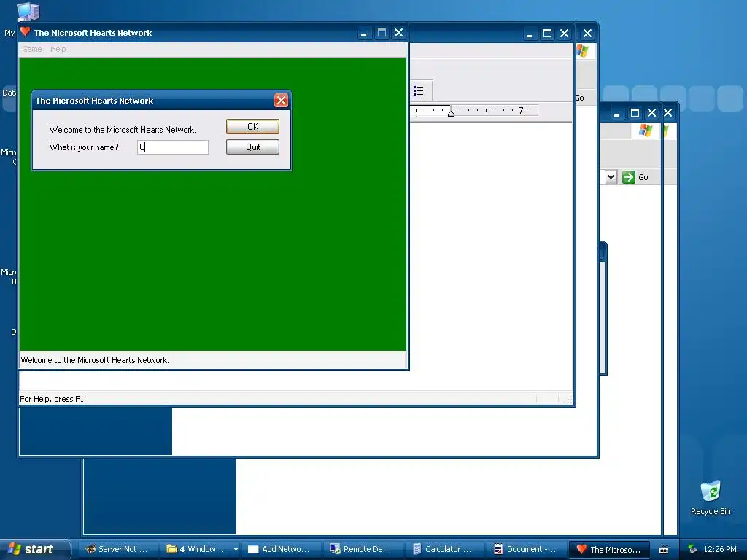The height and width of the screenshot is (560, 747).
Task: Click the indent marker on WordPad ruler
Action: click(x=451, y=113)
